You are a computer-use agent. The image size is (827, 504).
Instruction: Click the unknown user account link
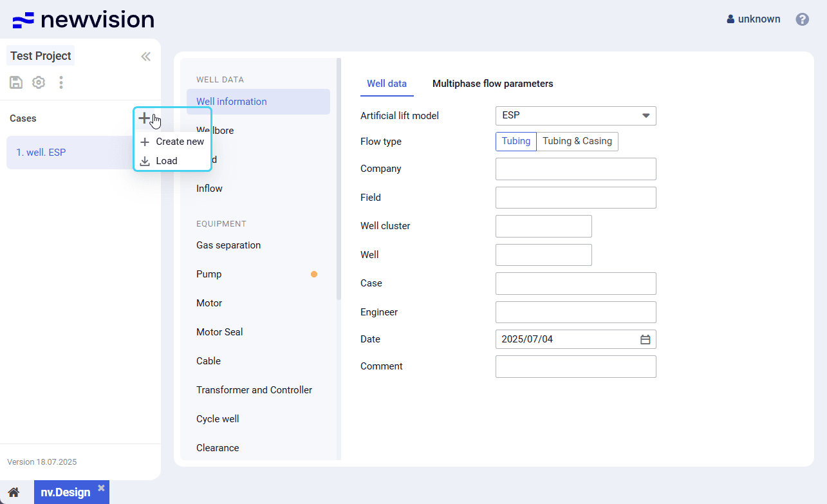pos(754,19)
